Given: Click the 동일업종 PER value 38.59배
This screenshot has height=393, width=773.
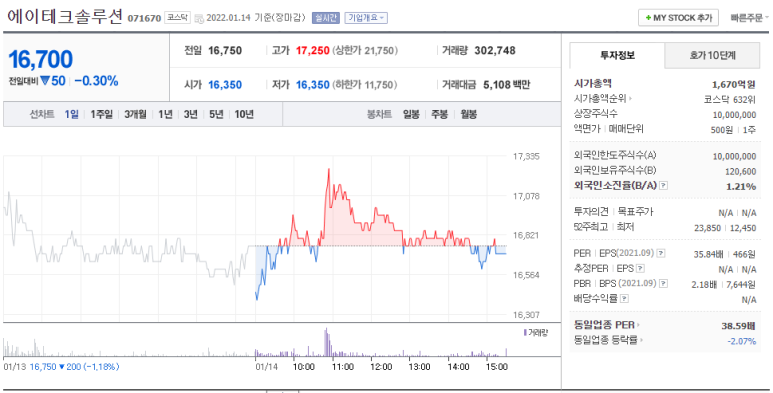Looking at the screenshot, I should pos(738,326).
